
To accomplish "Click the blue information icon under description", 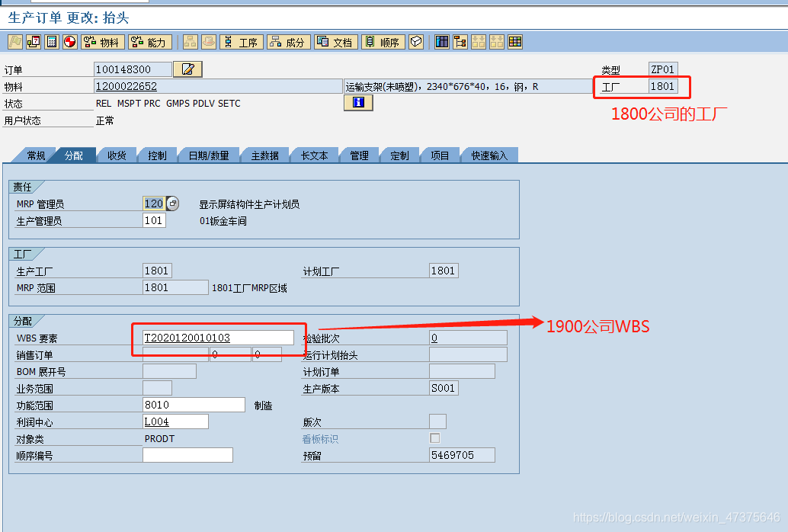I will click(358, 103).
